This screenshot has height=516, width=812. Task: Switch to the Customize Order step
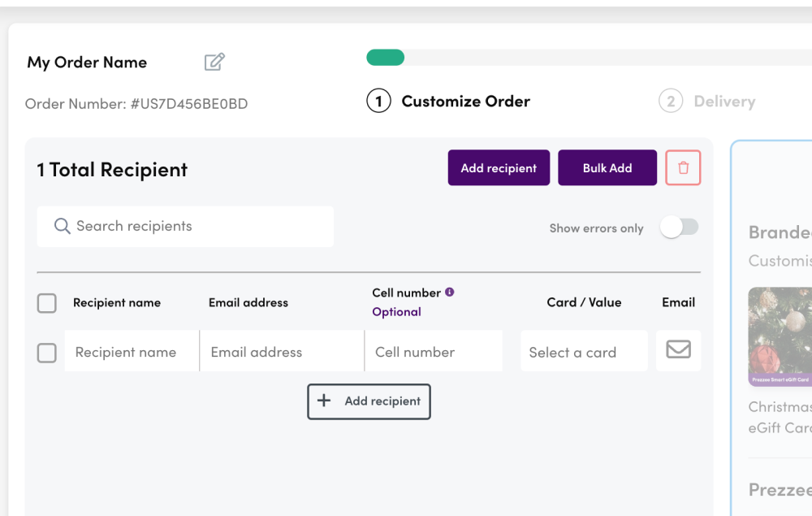(x=466, y=101)
